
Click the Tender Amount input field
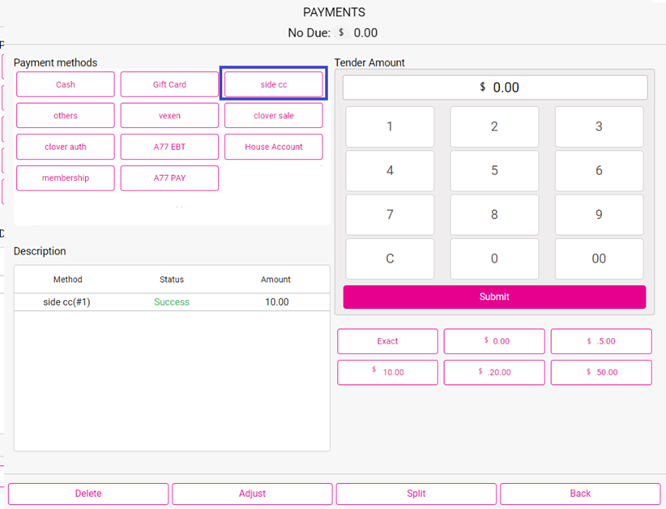click(494, 87)
